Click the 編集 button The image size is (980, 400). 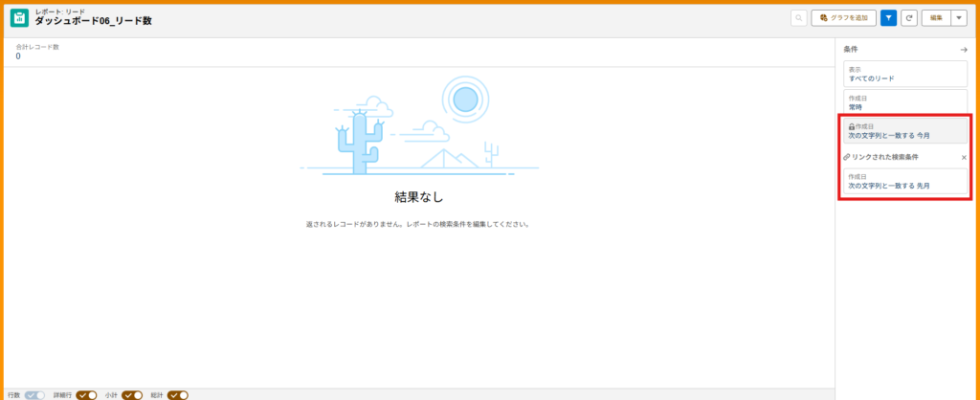pos(937,17)
